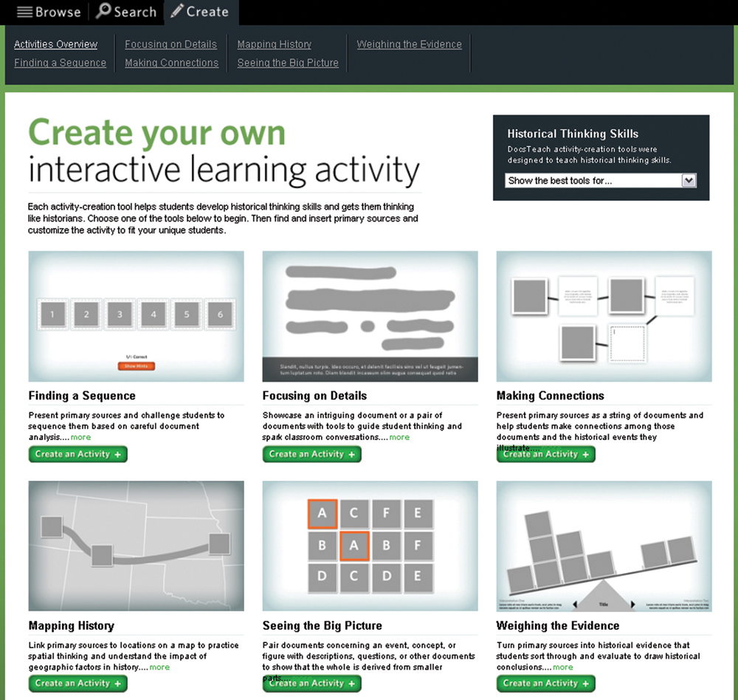Open the Search tab
This screenshot has width=738, height=700.
[126, 12]
